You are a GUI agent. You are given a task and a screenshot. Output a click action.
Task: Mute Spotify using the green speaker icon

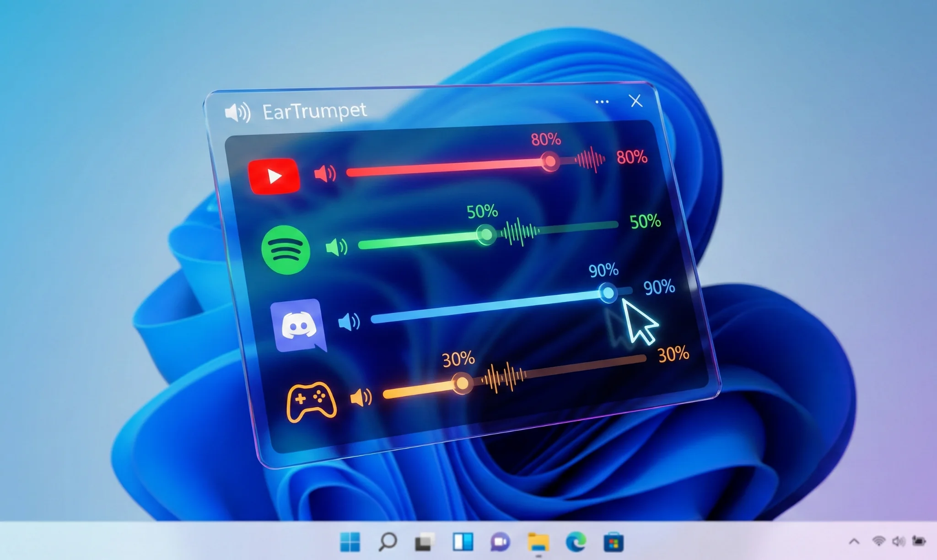(x=336, y=248)
